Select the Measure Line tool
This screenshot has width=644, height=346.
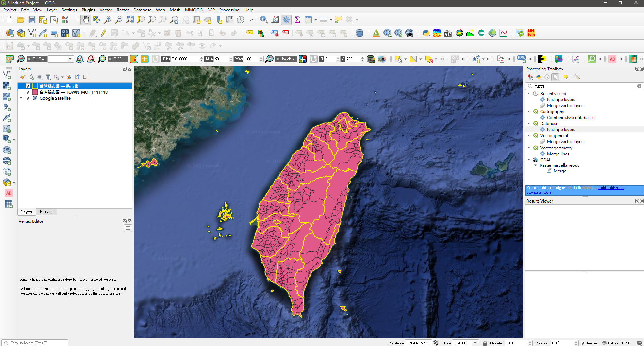[x=323, y=20]
